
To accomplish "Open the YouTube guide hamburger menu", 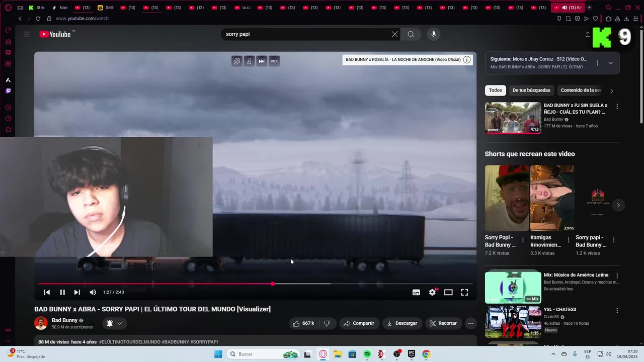I will coord(27,34).
